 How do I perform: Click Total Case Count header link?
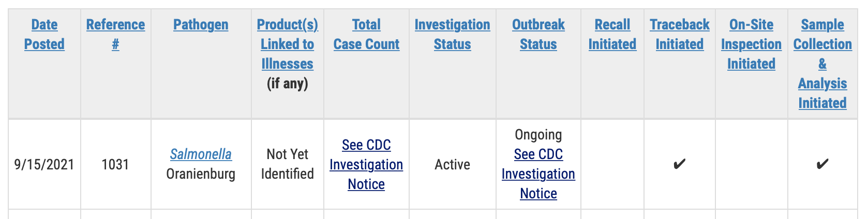pos(366,34)
